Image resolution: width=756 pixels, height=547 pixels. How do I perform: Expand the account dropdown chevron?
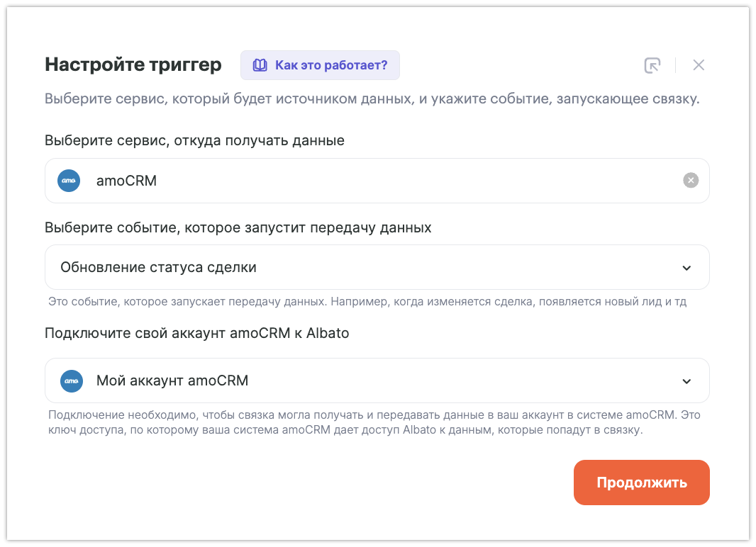tap(686, 381)
